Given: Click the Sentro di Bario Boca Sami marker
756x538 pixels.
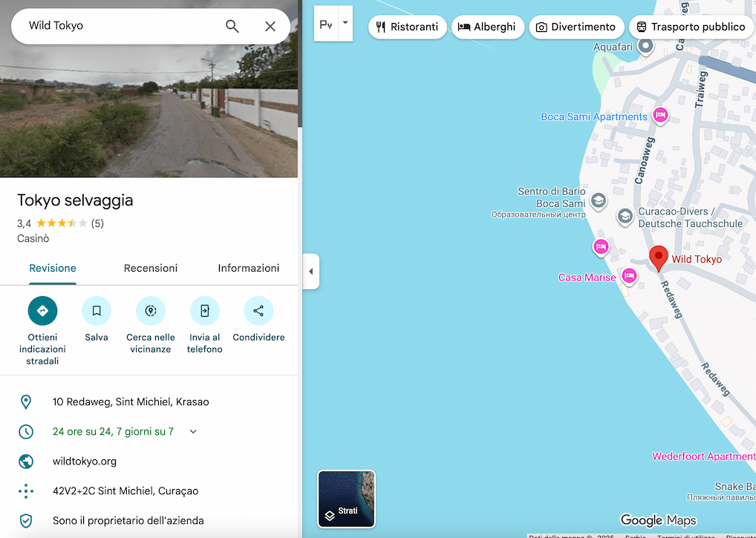Looking at the screenshot, I should click(599, 200).
